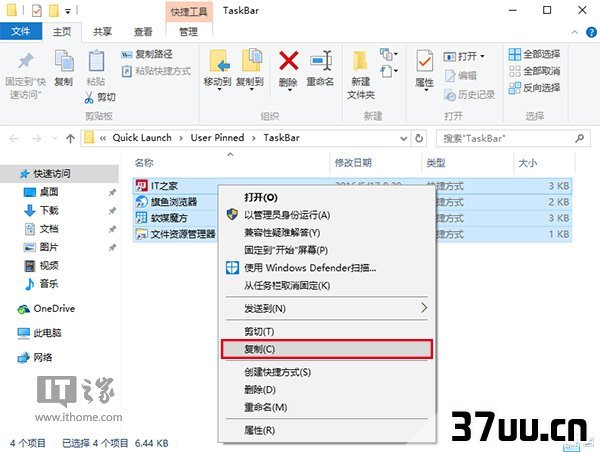Open the File (文件) tab
Screen dimensions: 600x452
tap(21, 31)
